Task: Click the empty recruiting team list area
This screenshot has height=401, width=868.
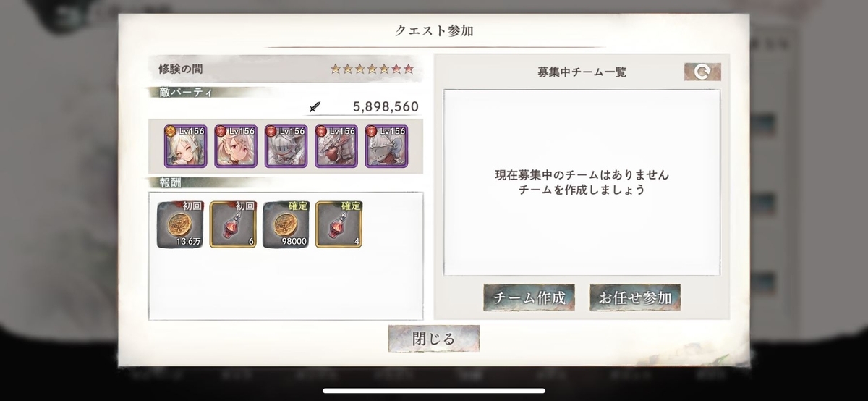Action: tap(582, 182)
